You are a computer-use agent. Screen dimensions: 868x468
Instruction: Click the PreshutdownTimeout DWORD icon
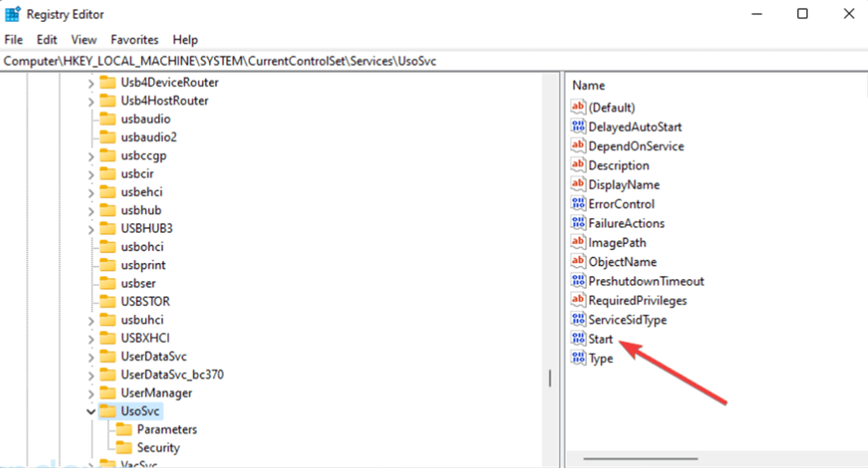tap(578, 281)
